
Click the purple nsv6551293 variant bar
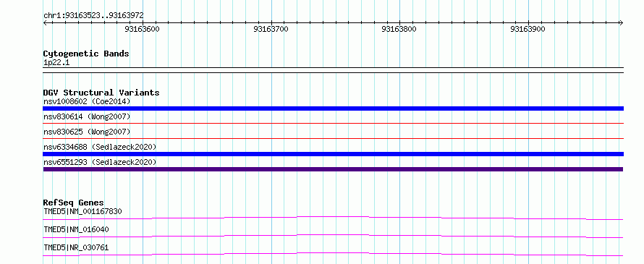pyautogui.click(x=333, y=169)
